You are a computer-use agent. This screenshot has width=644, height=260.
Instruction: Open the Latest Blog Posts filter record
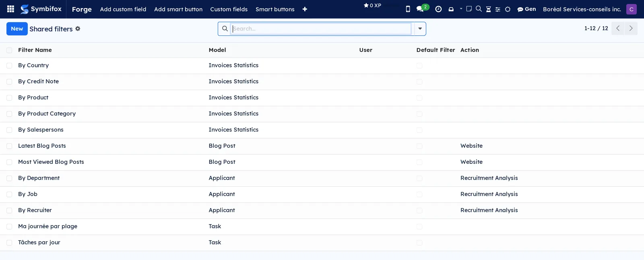click(x=42, y=146)
